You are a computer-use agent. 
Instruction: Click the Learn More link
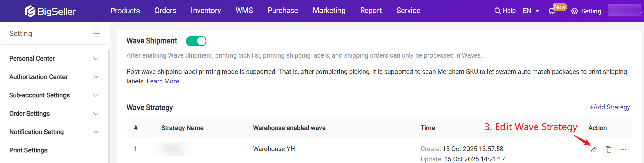point(163,81)
